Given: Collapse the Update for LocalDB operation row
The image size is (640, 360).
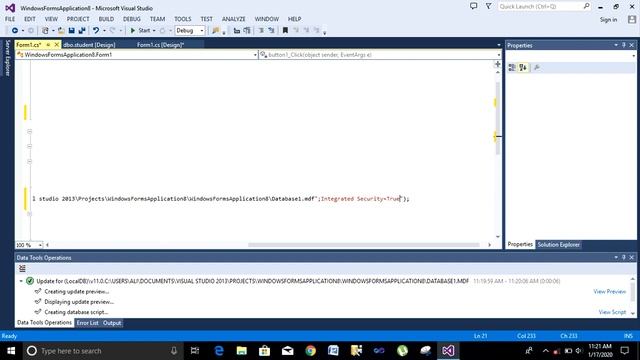Looking at the screenshot, I should (21, 281).
